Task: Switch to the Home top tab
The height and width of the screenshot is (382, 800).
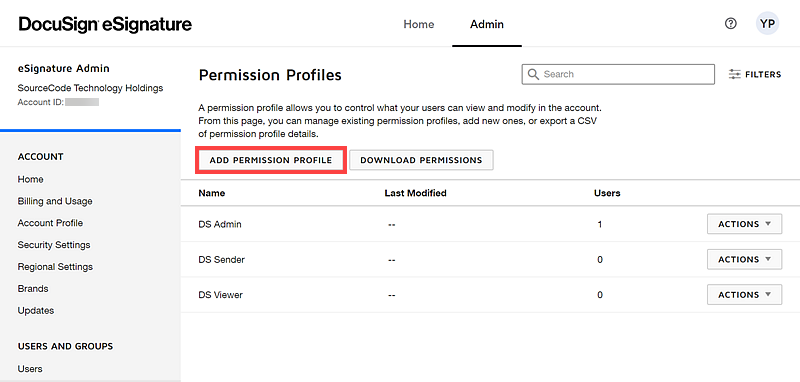Action: pyautogui.click(x=419, y=24)
